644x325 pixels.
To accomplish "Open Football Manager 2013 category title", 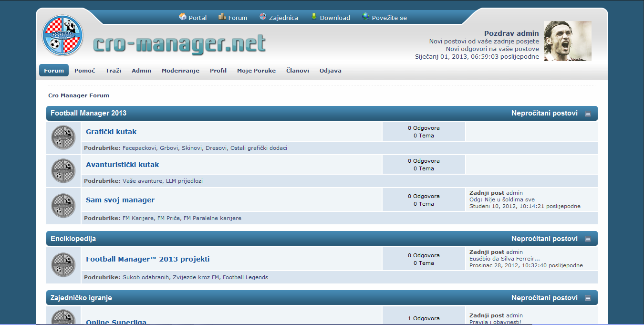I will point(89,113).
